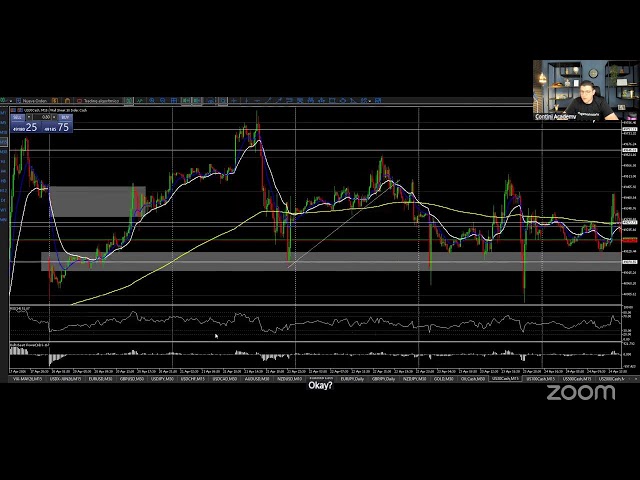Click the Contini Academy speaker video thumbnail
The image size is (640, 480).
586,90
